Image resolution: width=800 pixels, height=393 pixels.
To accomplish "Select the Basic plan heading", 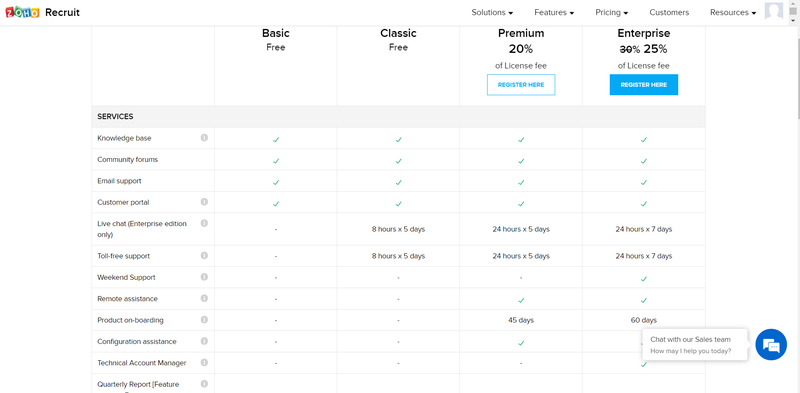I will pyautogui.click(x=276, y=33).
